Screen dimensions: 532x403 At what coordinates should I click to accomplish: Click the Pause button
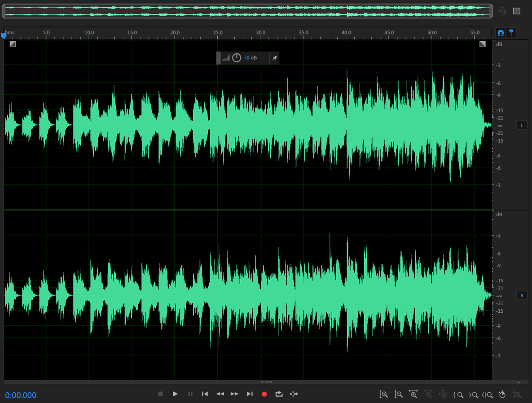[x=190, y=394]
